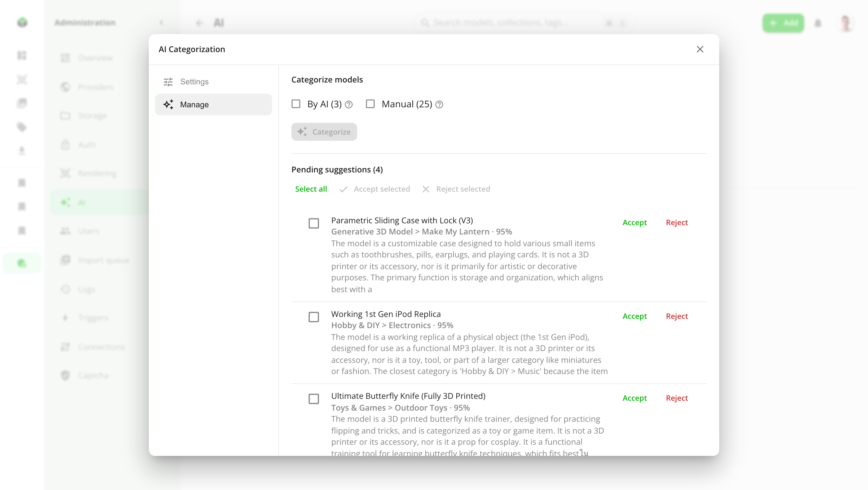Open the Settings tab in dialog sidebar
The image size is (868, 490).
[x=213, y=82]
